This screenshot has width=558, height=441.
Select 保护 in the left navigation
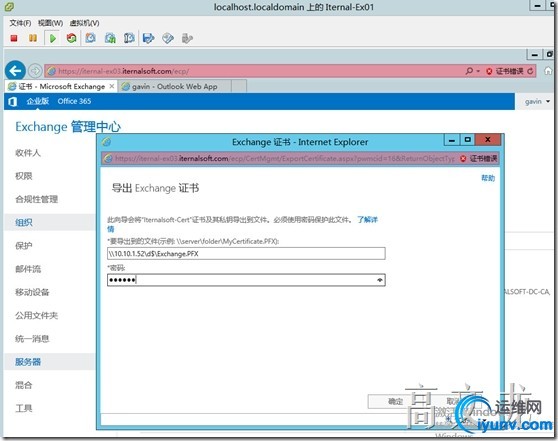tap(23, 246)
